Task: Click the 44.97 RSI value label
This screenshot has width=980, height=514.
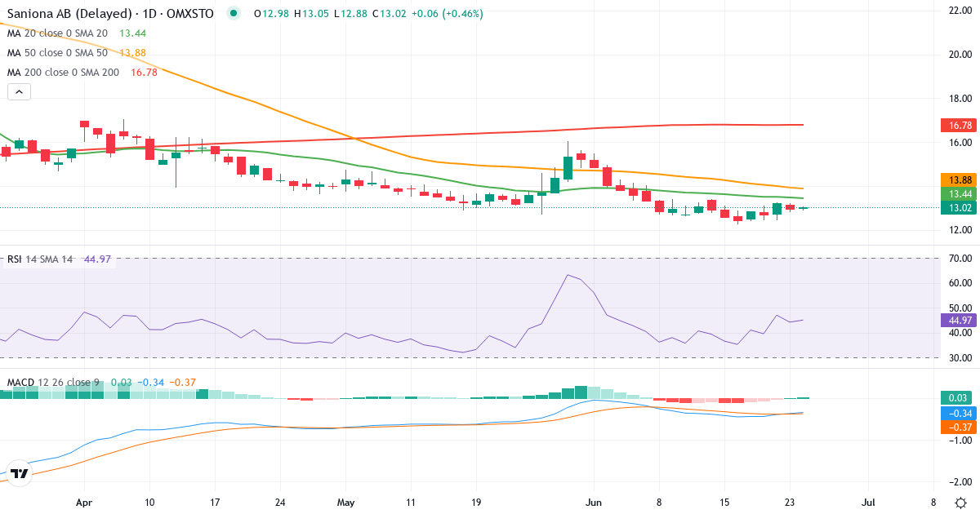Action: 959,320
